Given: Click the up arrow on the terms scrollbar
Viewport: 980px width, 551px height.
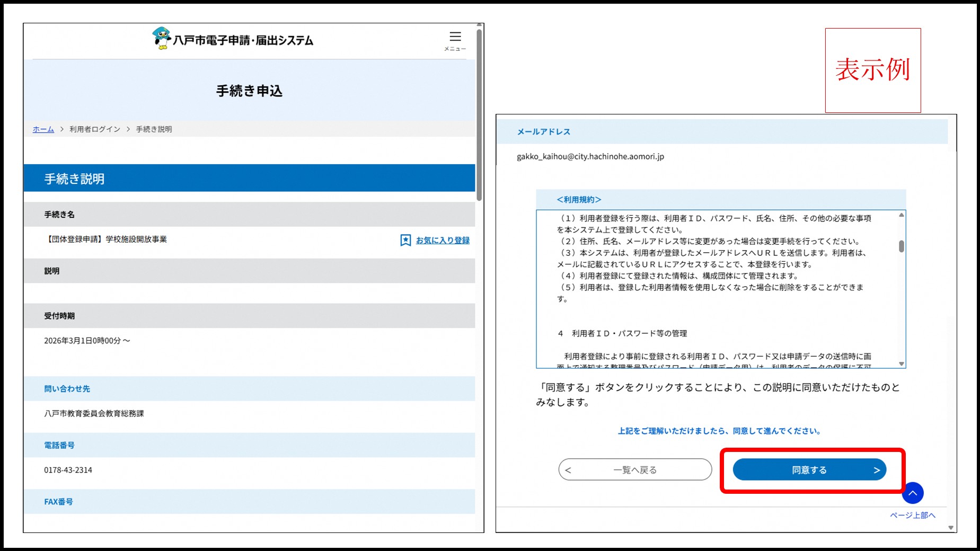Looking at the screenshot, I should tap(901, 215).
